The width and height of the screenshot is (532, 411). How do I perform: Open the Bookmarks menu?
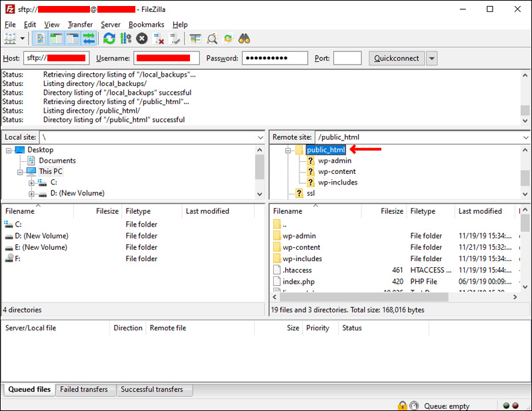tap(146, 25)
